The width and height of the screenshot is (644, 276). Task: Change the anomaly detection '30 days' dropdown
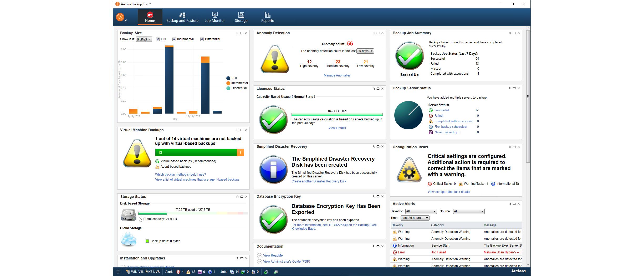point(365,51)
